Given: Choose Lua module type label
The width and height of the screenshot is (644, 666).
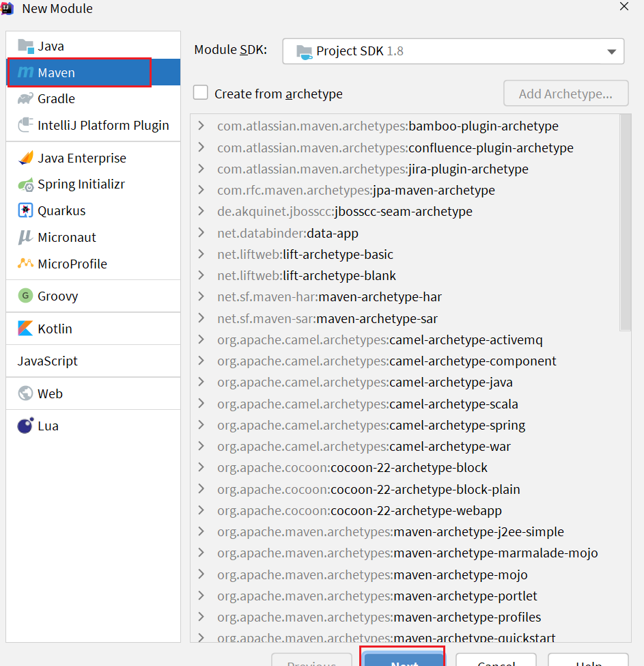Looking at the screenshot, I should tap(48, 426).
